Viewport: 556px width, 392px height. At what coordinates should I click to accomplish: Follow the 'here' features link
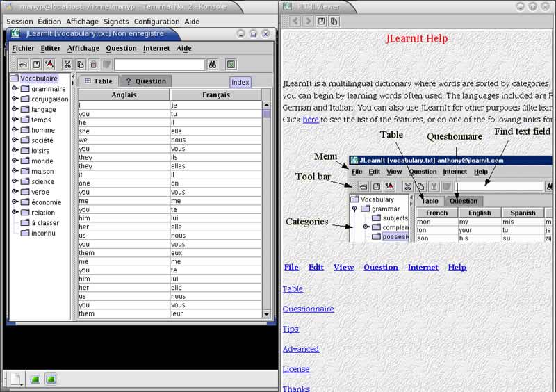pyautogui.click(x=311, y=120)
